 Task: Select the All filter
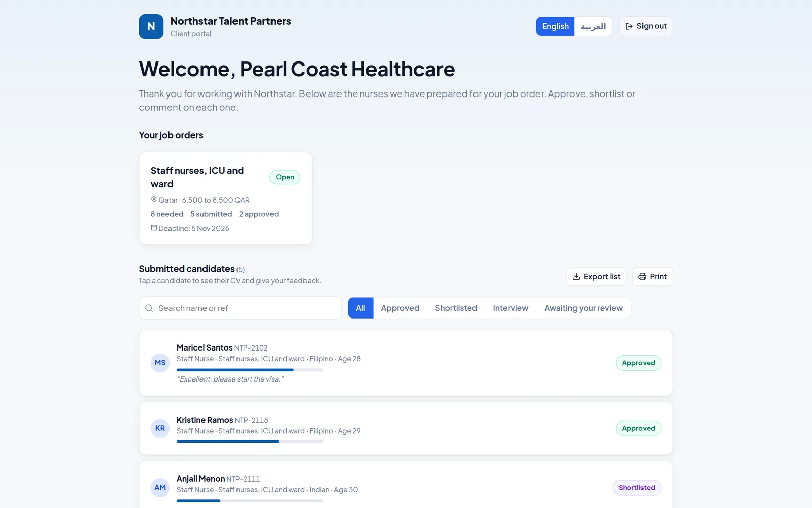pyautogui.click(x=360, y=308)
